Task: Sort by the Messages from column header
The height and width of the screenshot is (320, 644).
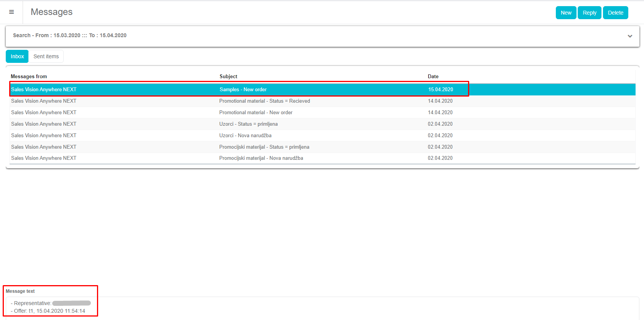Action: (x=29, y=77)
